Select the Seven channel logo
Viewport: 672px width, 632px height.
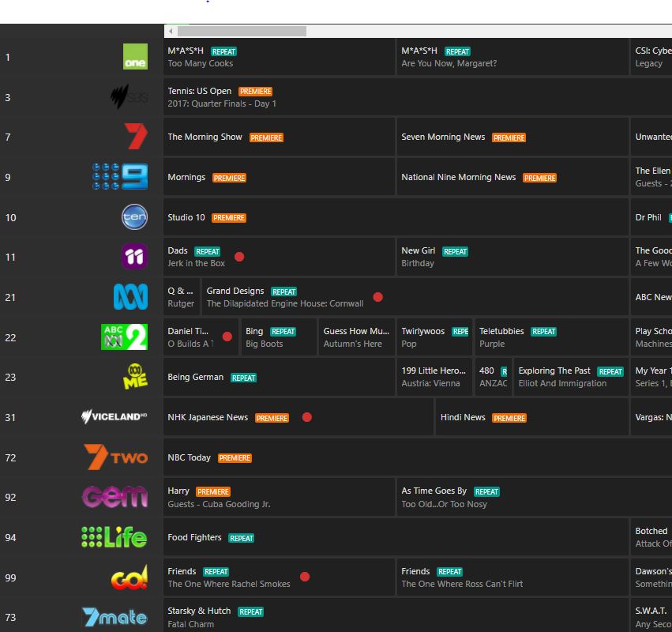click(136, 137)
